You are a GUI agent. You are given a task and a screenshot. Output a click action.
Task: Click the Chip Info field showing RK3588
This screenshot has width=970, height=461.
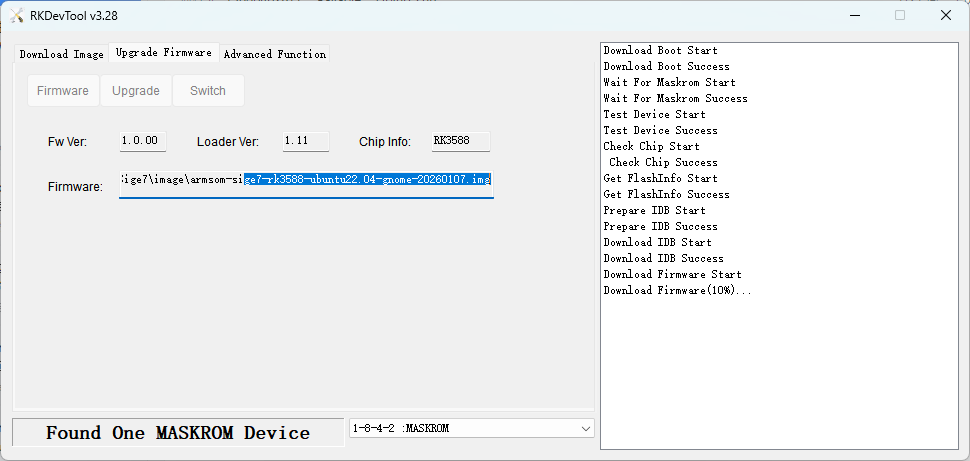[x=460, y=142]
